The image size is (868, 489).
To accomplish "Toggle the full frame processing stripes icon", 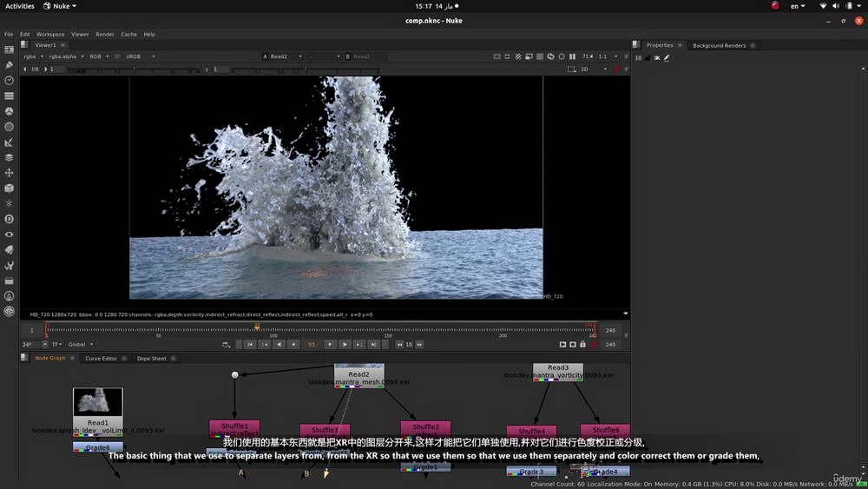I will click(518, 56).
